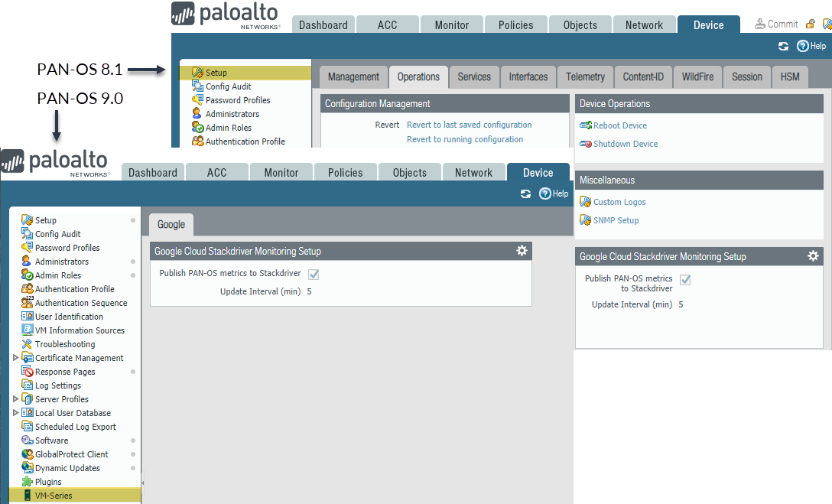Switch to Management tab in PAN-OS 8.1
The width and height of the screenshot is (832, 504).
(x=353, y=77)
